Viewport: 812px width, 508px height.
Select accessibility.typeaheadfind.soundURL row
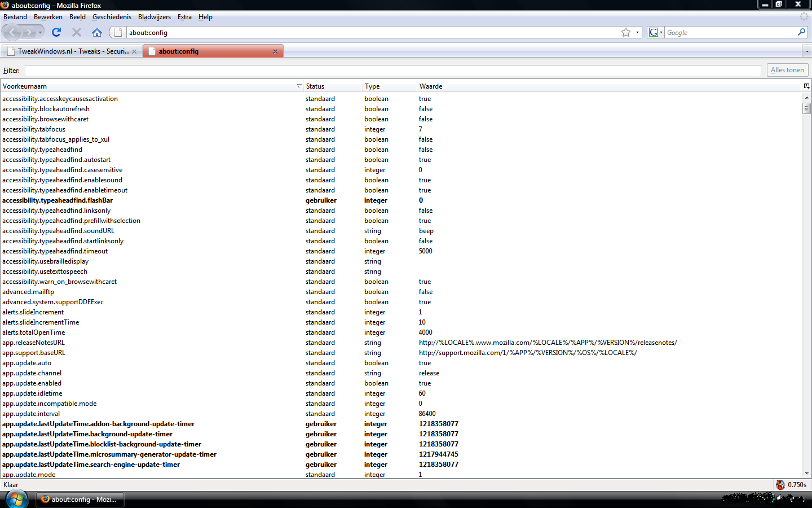click(401, 231)
